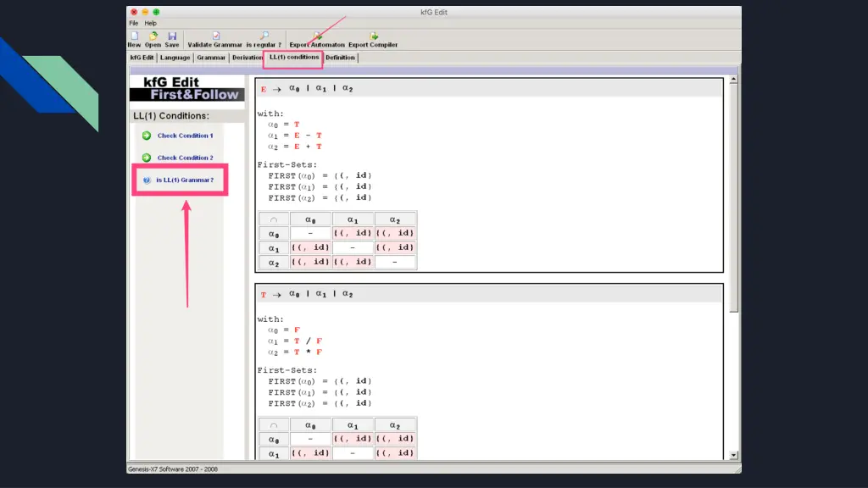Screen dimensions: 868x488
Task: Click the α2 = E + T line
Action: (294, 147)
